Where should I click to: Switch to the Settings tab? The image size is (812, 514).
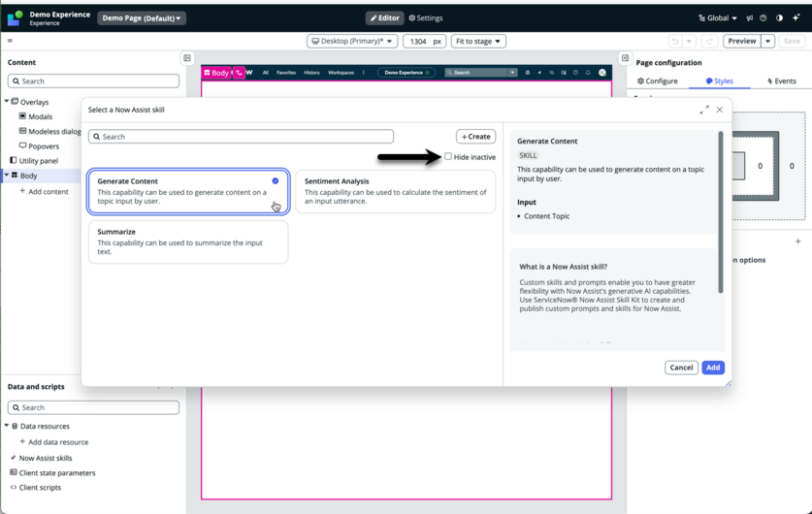[x=426, y=18]
